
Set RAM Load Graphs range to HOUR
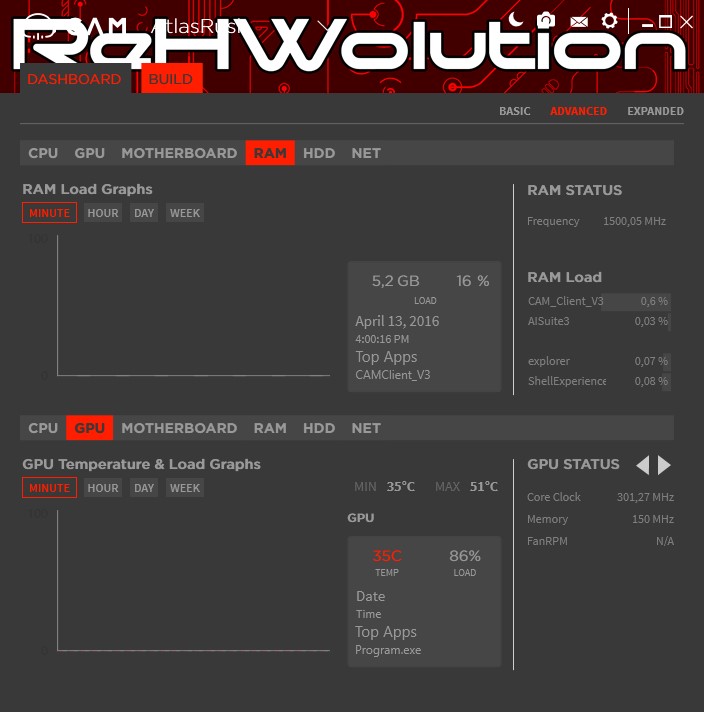103,213
